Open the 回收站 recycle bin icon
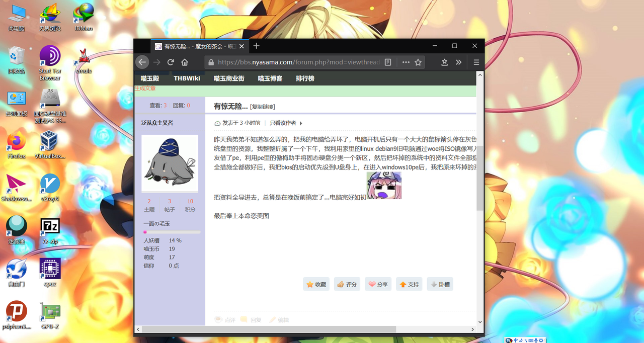Image resolution: width=644 pixels, height=343 pixels. pos(17,60)
